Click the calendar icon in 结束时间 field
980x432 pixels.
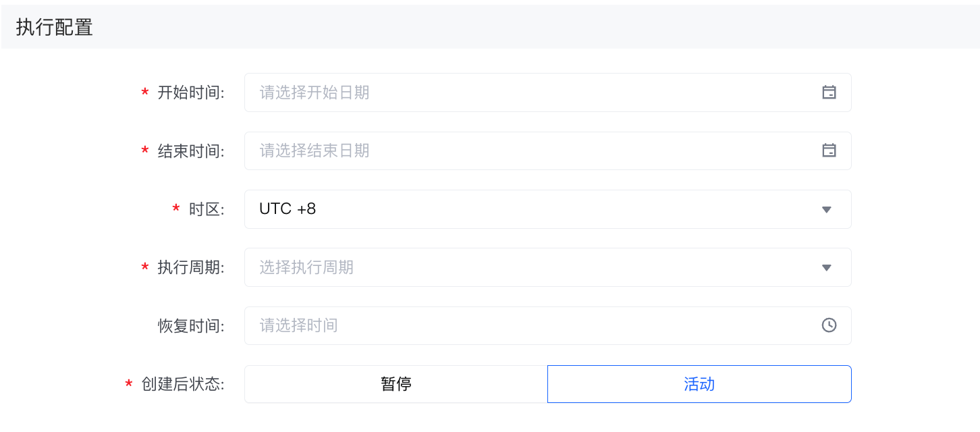(829, 151)
